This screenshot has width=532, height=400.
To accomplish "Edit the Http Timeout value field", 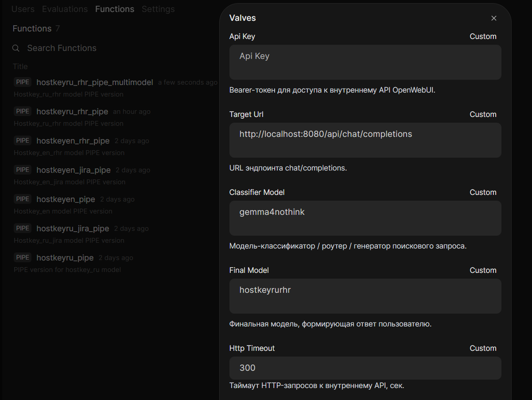I will pyautogui.click(x=365, y=368).
